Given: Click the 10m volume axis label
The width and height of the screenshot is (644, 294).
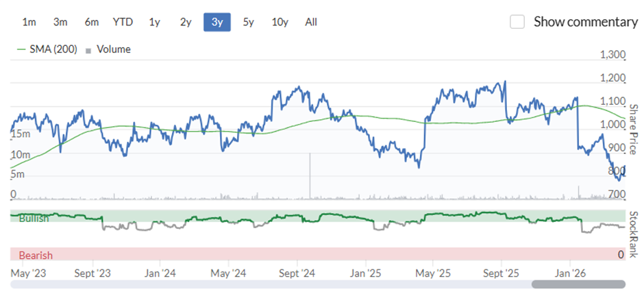Looking at the screenshot, I should point(21,155).
